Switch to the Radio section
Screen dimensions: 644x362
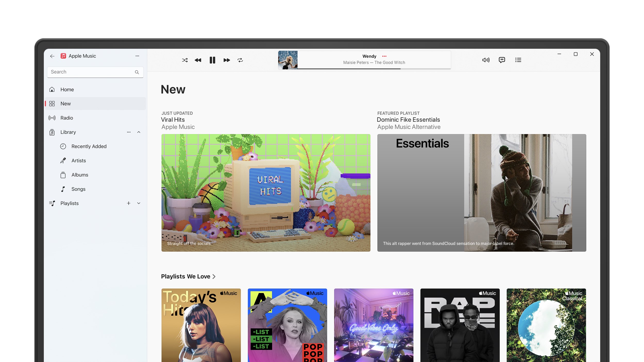tap(66, 118)
